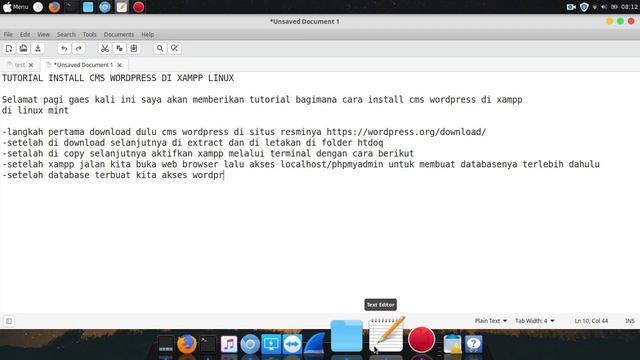Click the red record button in dock
Viewport: 640px width, 360px height.
(x=422, y=339)
